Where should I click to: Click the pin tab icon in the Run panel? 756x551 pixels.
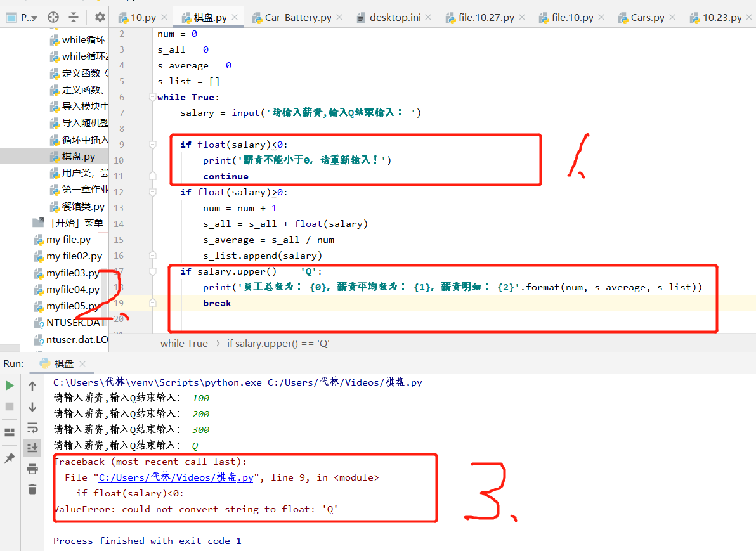click(10, 458)
